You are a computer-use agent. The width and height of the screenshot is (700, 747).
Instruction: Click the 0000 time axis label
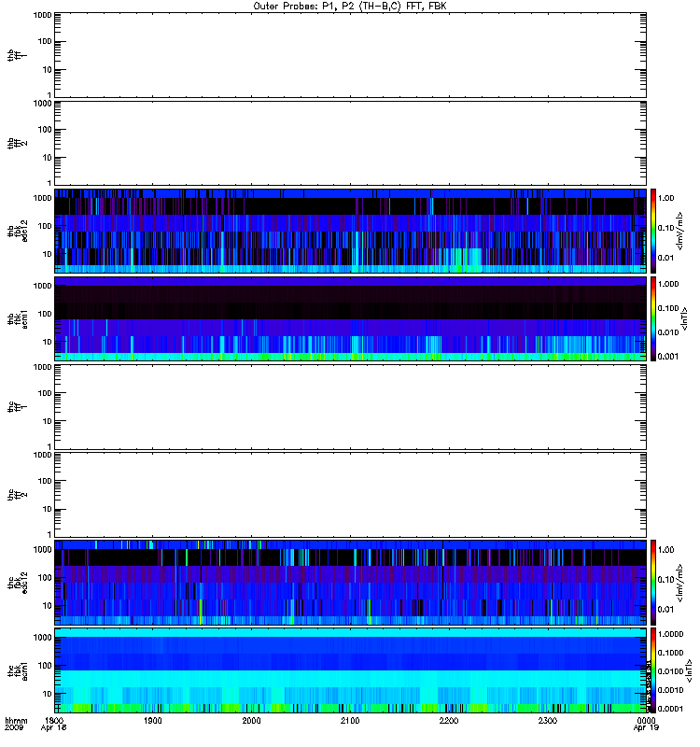click(x=646, y=721)
